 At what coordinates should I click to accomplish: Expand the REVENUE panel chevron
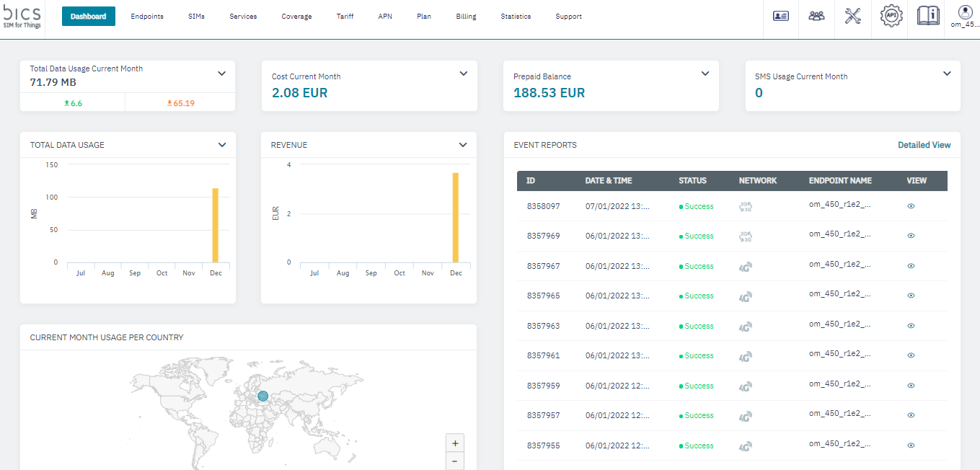coord(463,144)
